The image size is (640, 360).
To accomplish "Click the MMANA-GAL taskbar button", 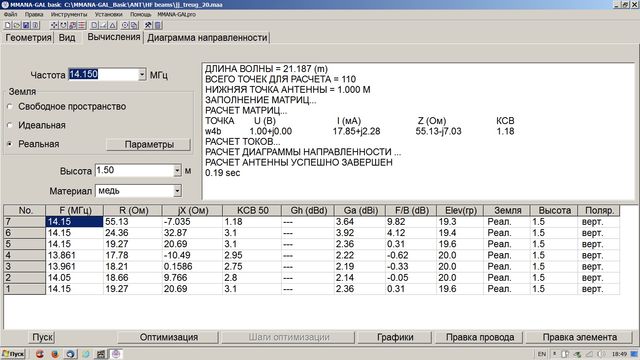I will click(x=116, y=354).
